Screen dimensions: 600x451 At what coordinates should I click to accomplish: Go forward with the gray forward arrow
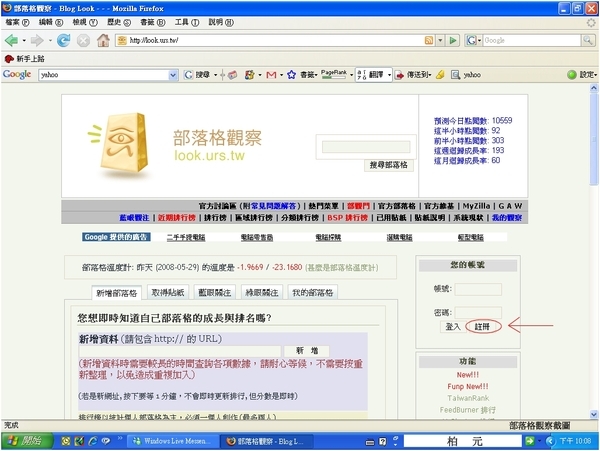[37, 40]
